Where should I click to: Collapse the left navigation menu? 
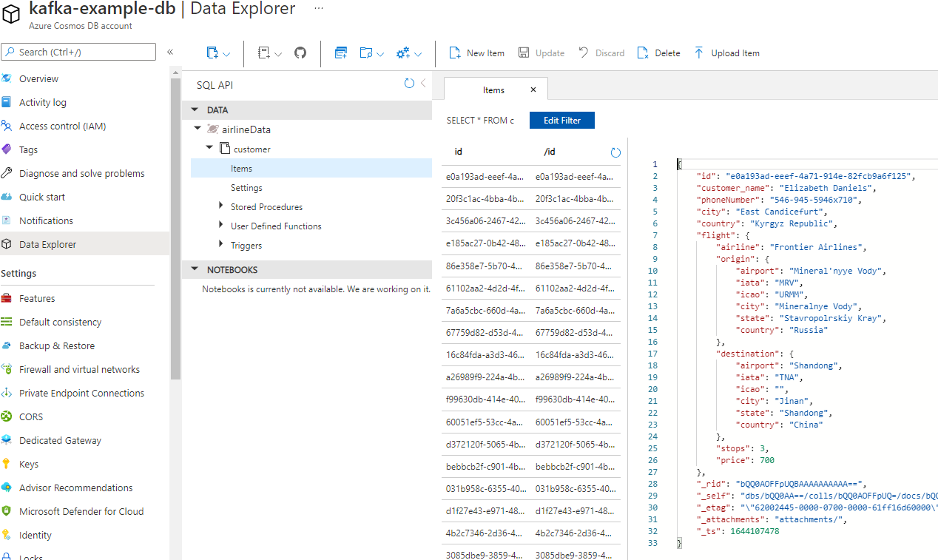170,52
